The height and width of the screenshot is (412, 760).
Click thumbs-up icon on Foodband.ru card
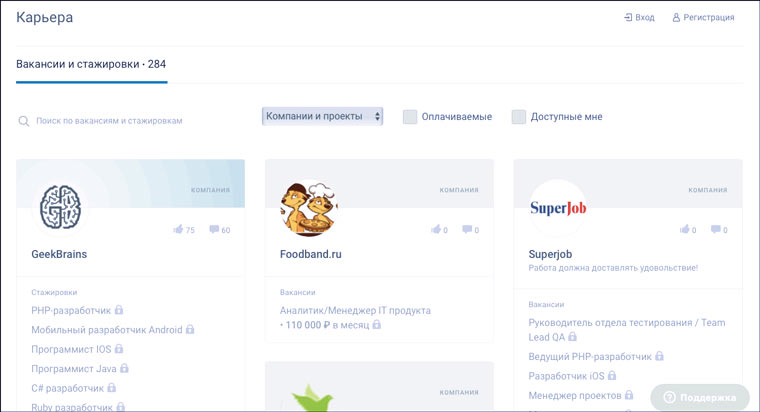click(x=436, y=229)
